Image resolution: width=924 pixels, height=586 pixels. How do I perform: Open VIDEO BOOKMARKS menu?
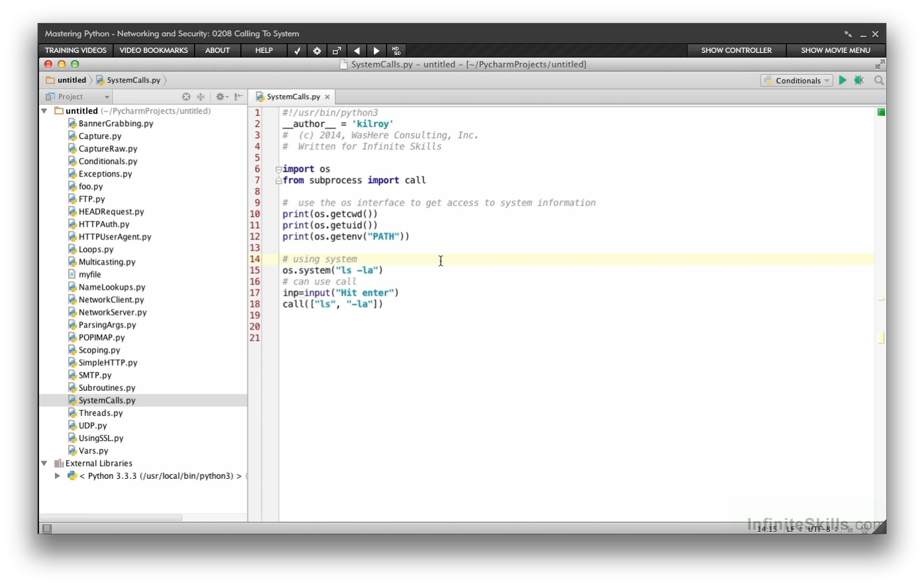point(154,50)
